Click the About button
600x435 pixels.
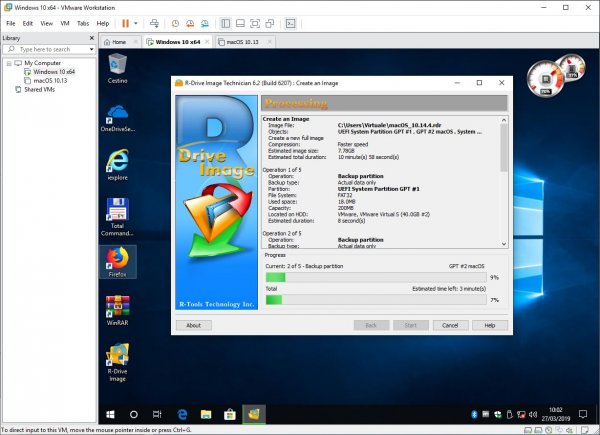coord(193,325)
